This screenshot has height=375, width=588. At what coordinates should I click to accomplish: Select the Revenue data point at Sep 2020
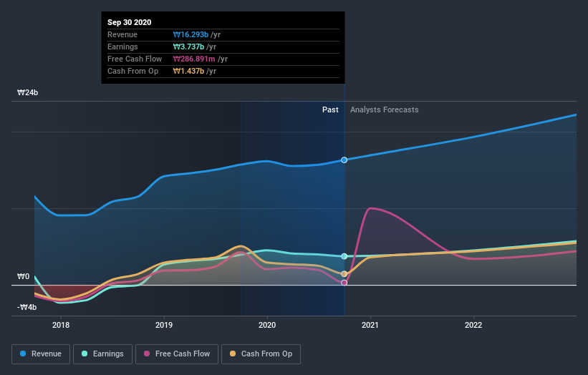[x=344, y=160]
